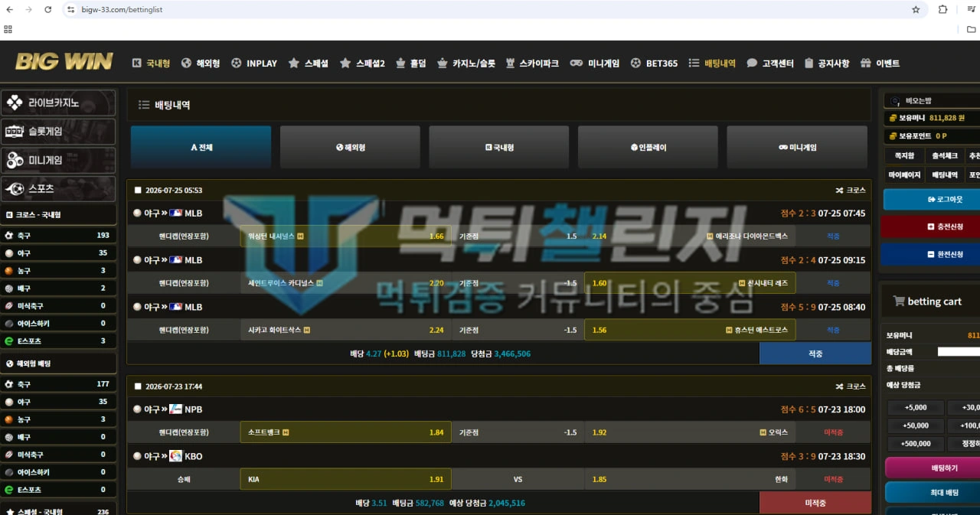The image size is (980, 515).
Task: Click the 로그아웃 button
Action: [932, 199]
